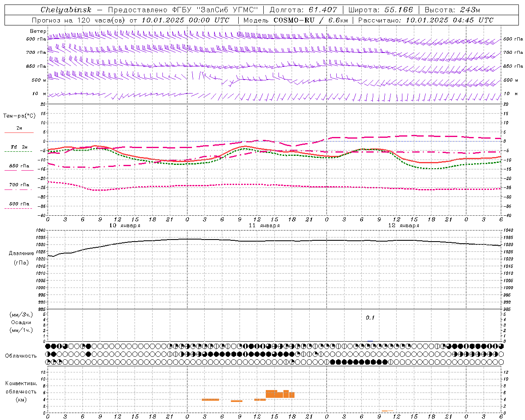Click the Модель COSMO-RU / 6.6км label

coord(295,20)
